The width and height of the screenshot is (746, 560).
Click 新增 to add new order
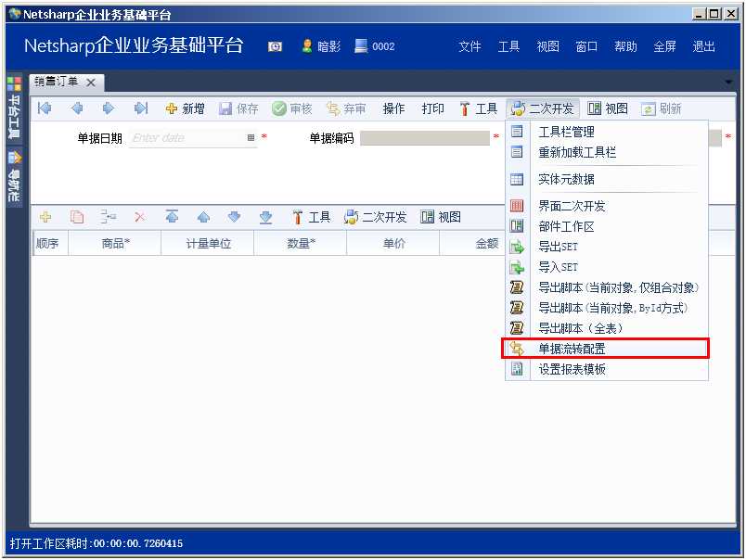[185, 108]
